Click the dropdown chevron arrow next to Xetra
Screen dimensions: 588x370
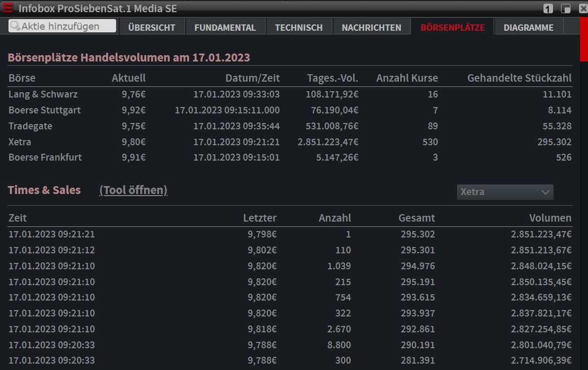545,192
